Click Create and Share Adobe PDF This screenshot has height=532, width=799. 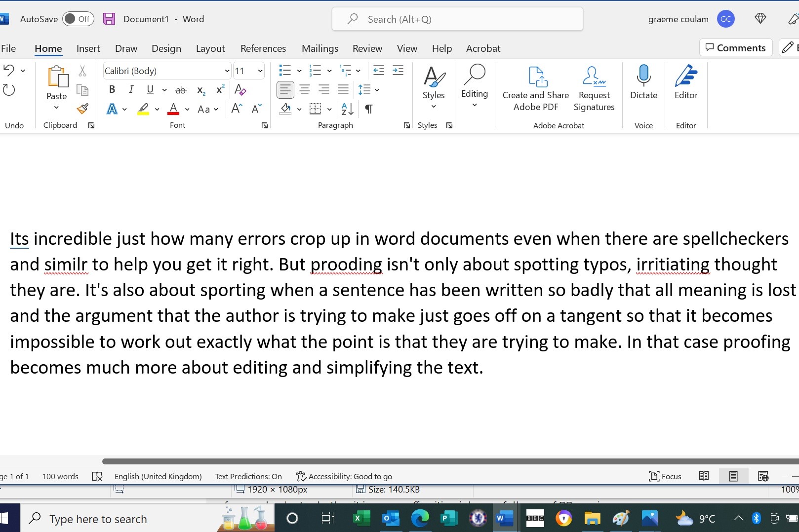[x=536, y=89]
